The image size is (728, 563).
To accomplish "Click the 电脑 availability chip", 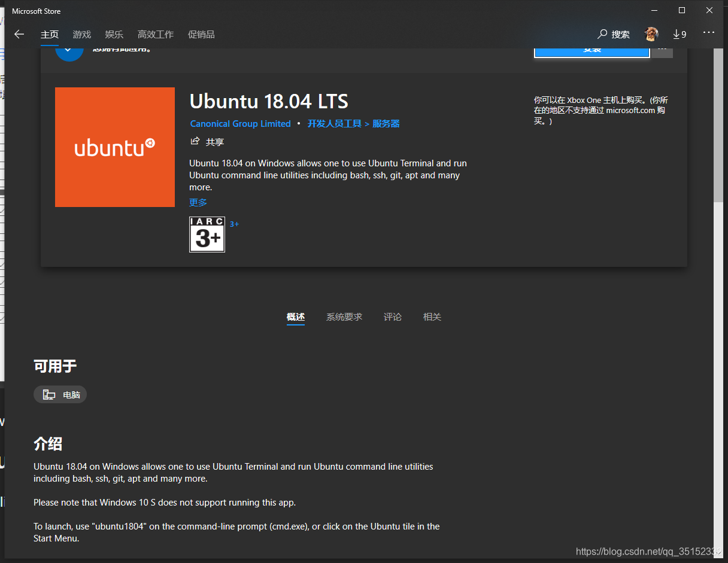I will pyautogui.click(x=60, y=395).
